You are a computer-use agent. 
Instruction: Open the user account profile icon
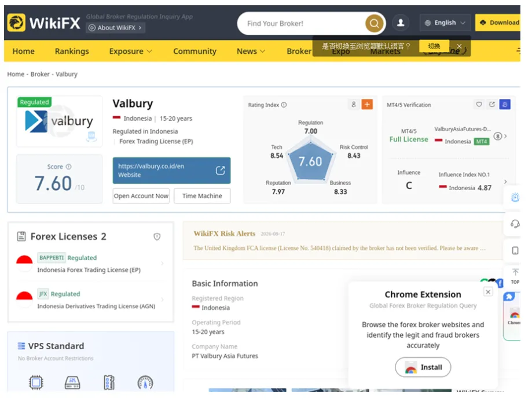pos(401,23)
